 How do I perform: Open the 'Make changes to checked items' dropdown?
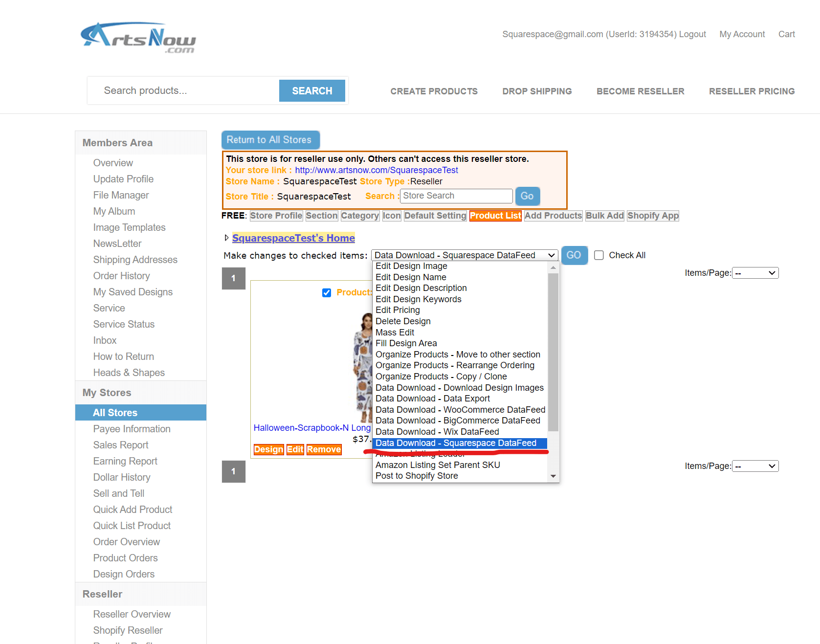(465, 255)
